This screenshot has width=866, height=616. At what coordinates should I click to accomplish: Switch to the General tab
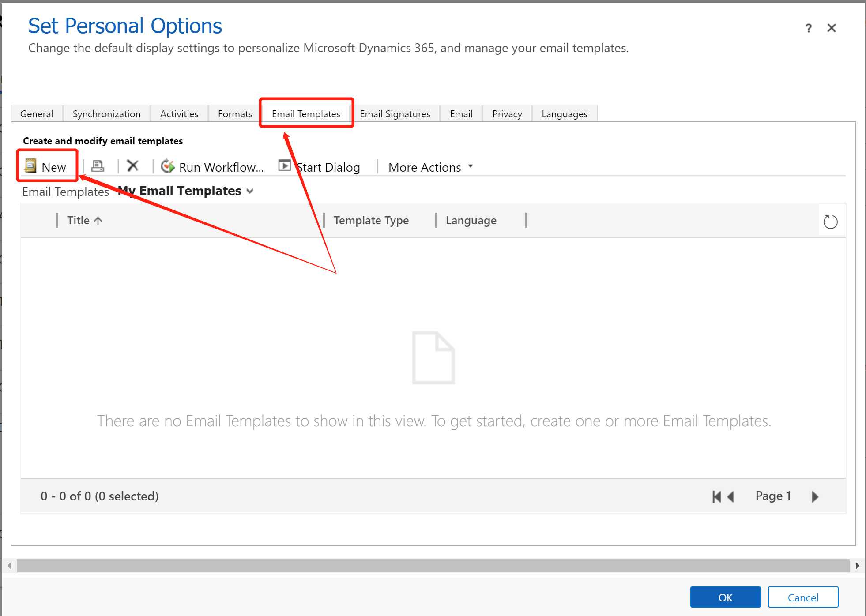pos(37,114)
